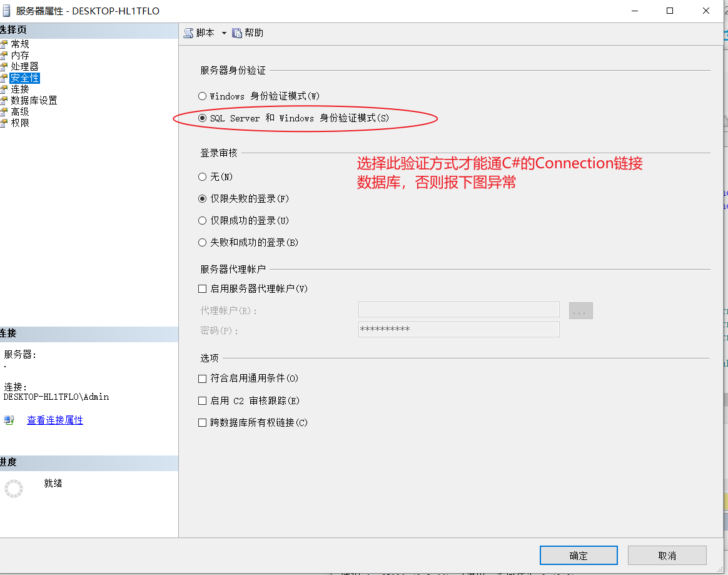Open the 常规 page in the sidebar
The height and width of the screenshot is (575, 728).
point(19,44)
